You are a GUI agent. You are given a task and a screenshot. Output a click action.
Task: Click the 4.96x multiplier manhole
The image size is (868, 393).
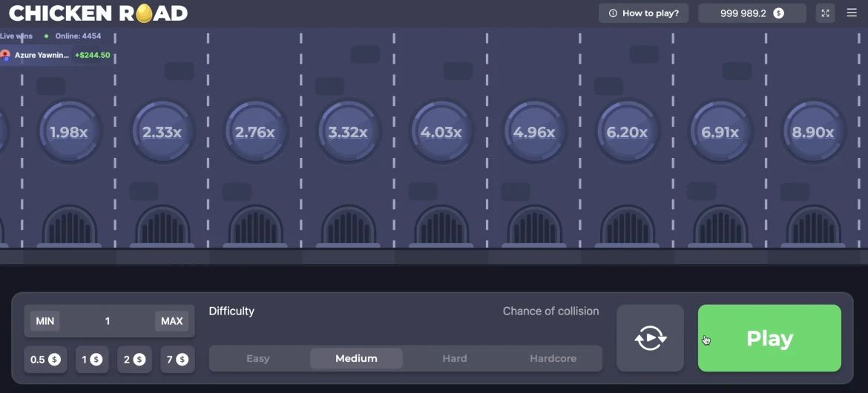[x=533, y=132]
